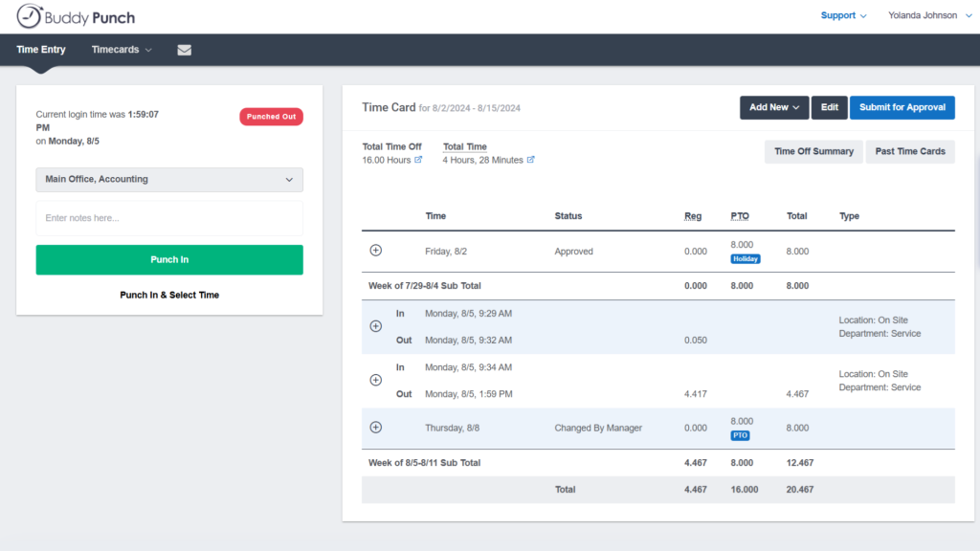Expand the Monday, 8/5 9:34 AM punch row
Image resolution: width=980 pixels, height=551 pixels.
[375, 380]
